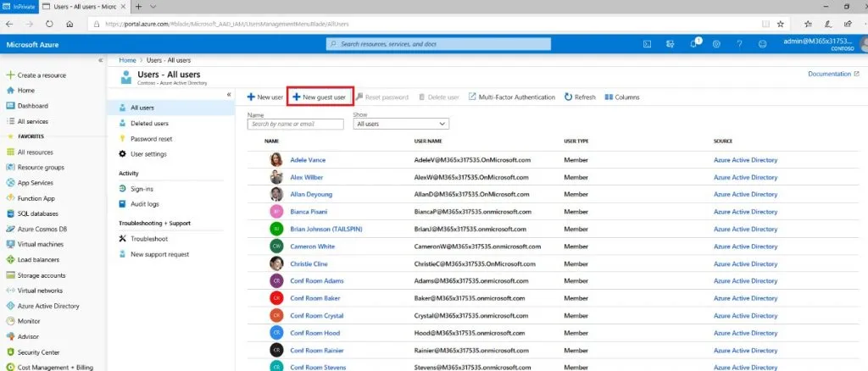Open Cloud Shell icon in the top bar
This screenshot has width=868, height=371.
[647, 44]
